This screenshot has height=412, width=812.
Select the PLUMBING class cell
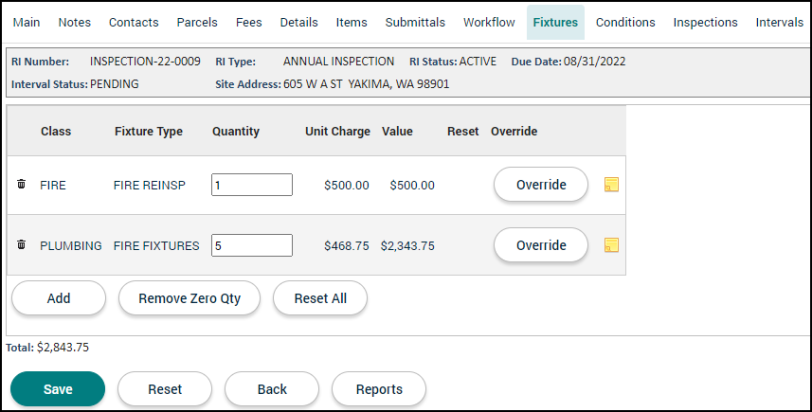(71, 245)
